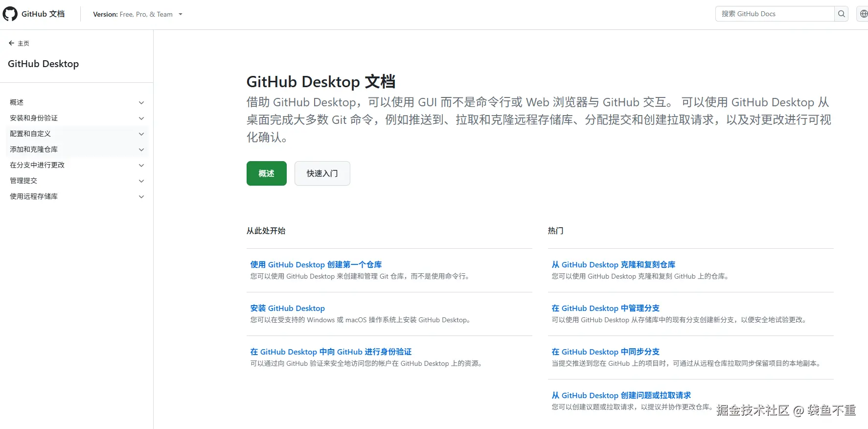Image resolution: width=868 pixels, height=429 pixels.
Task: Click the 热门 section heading
Action: click(556, 231)
